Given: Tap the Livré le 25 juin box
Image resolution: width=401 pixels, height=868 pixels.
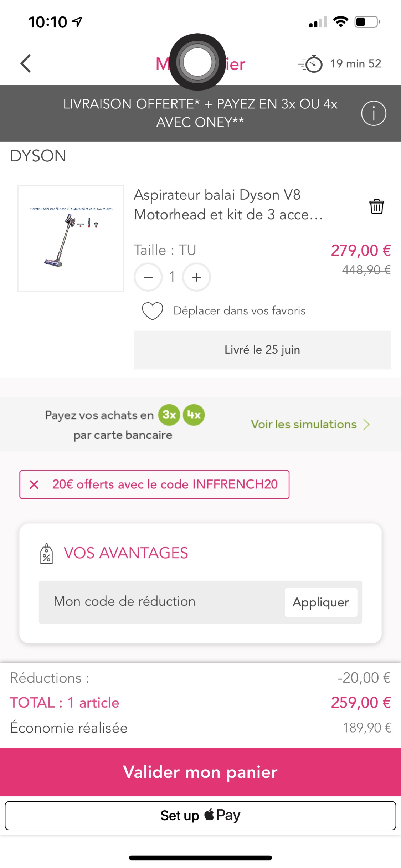Looking at the screenshot, I should [262, 350].
